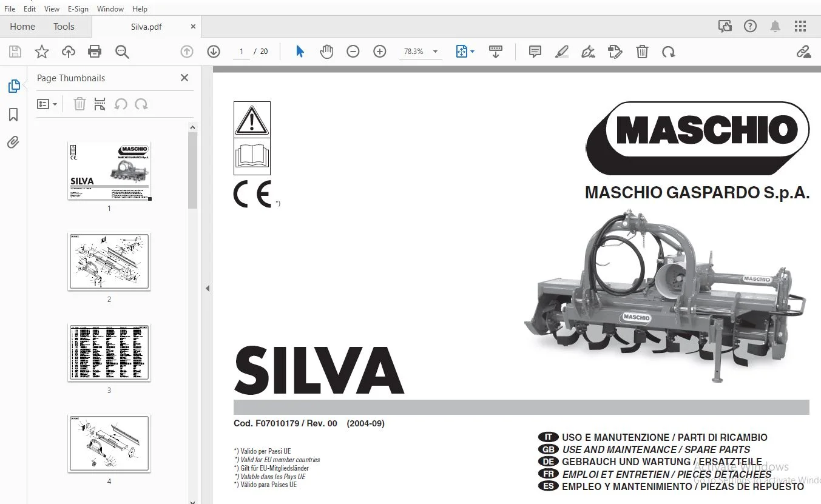Open the E-Sign menu
Viewport: 821px width, 504px height.
point(78,8)
